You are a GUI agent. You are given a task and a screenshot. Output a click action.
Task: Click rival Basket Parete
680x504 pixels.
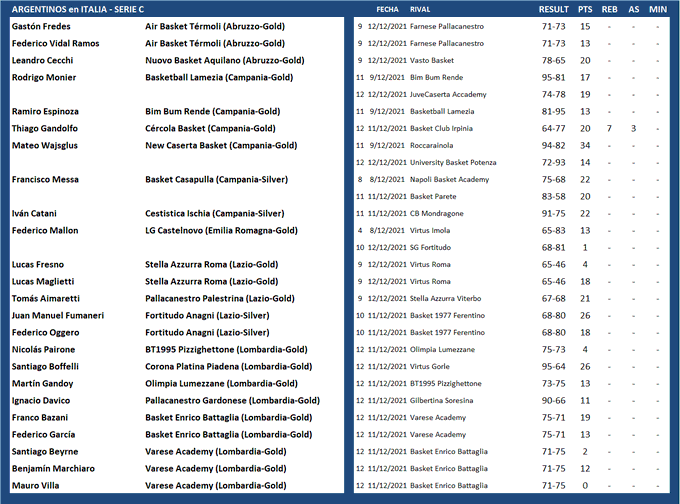[x=433, y=196]
